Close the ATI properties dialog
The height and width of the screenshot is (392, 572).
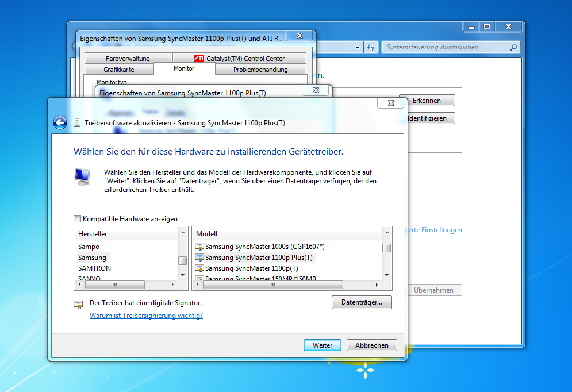coord(300,36)
